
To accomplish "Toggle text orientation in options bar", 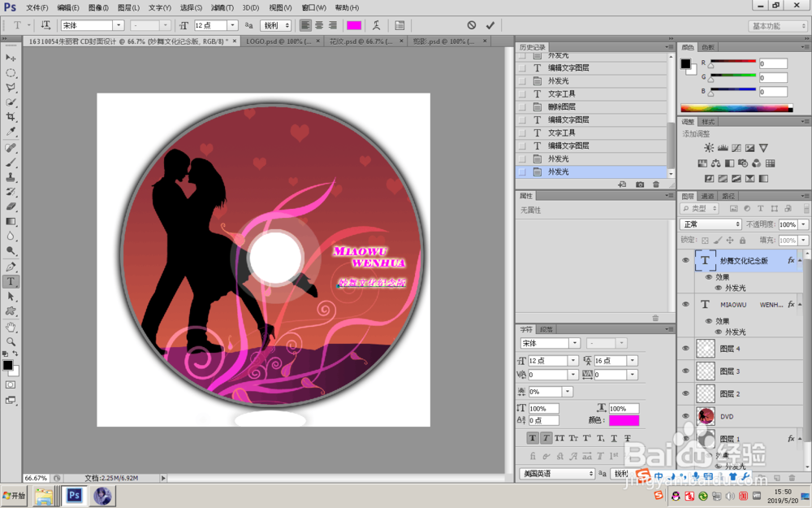I will click(x=45, y=25).
